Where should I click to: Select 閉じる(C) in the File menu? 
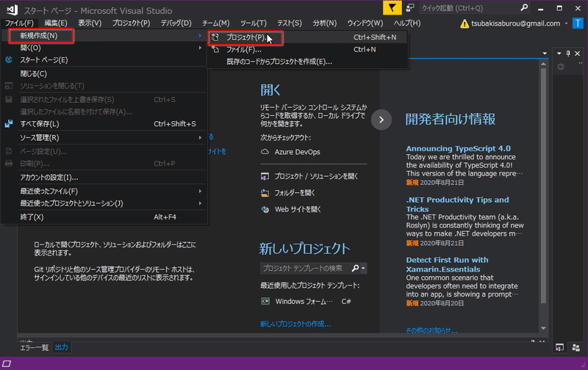point(104,73)
